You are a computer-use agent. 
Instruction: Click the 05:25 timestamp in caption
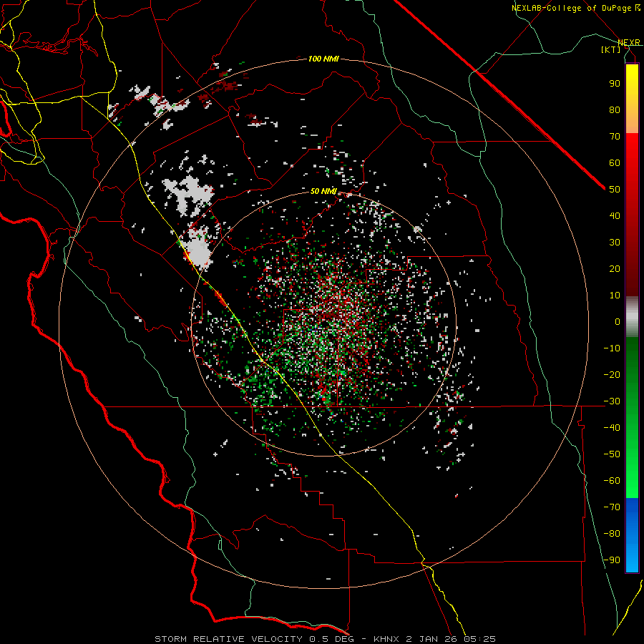coord(479,639)
